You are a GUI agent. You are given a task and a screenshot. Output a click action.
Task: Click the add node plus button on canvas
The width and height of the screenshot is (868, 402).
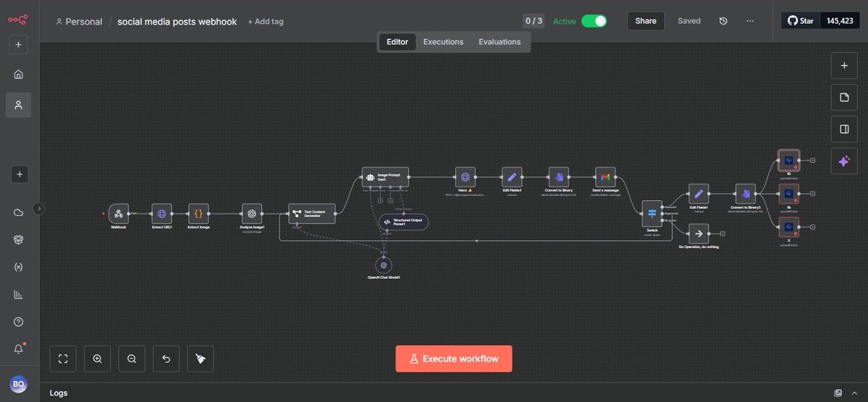tap(843, 65)
